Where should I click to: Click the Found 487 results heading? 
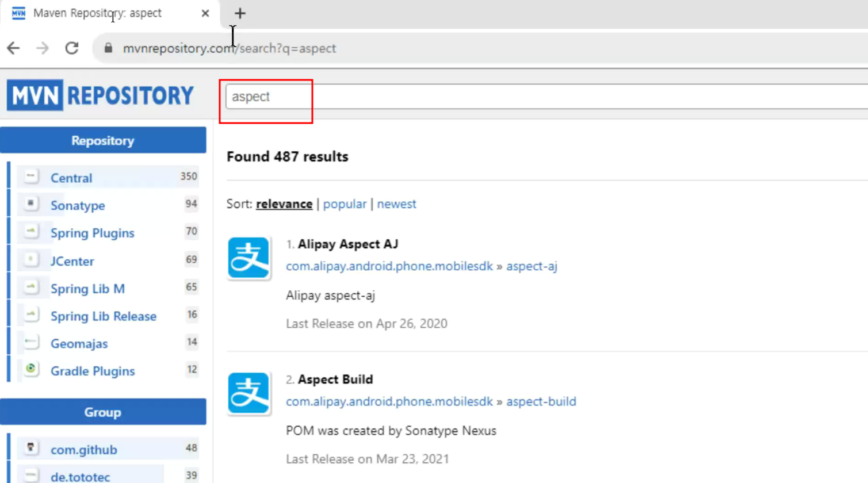288,157
